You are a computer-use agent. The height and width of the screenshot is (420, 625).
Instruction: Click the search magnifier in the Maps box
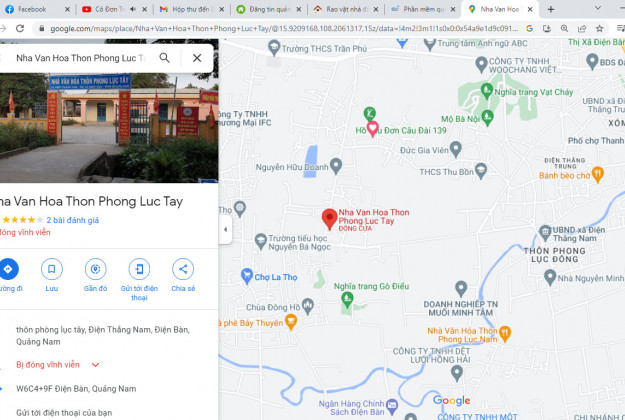(165, 58)
